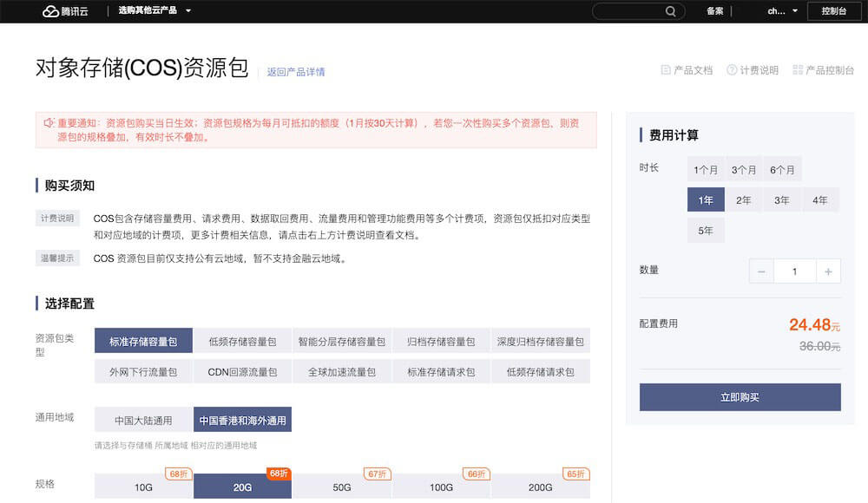Pick the 50G specification
Viewport: 868px width, 503px height.
pos(341,487)
